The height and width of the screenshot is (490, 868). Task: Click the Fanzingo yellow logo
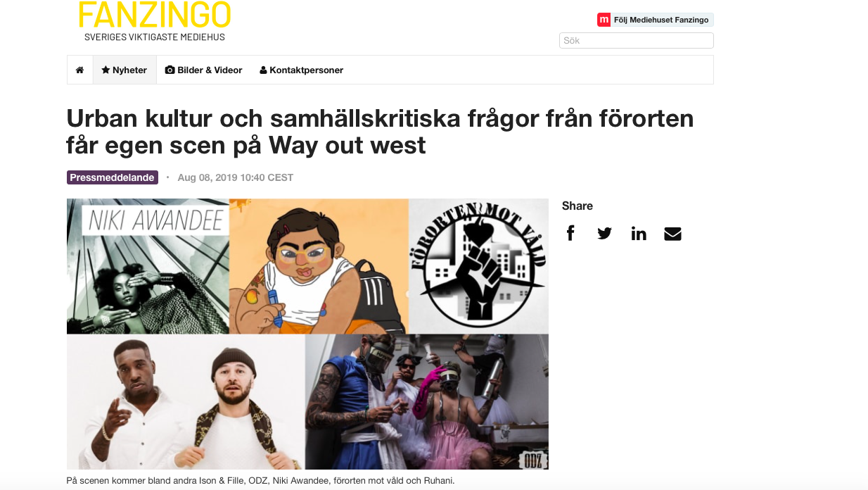[155, 20]
